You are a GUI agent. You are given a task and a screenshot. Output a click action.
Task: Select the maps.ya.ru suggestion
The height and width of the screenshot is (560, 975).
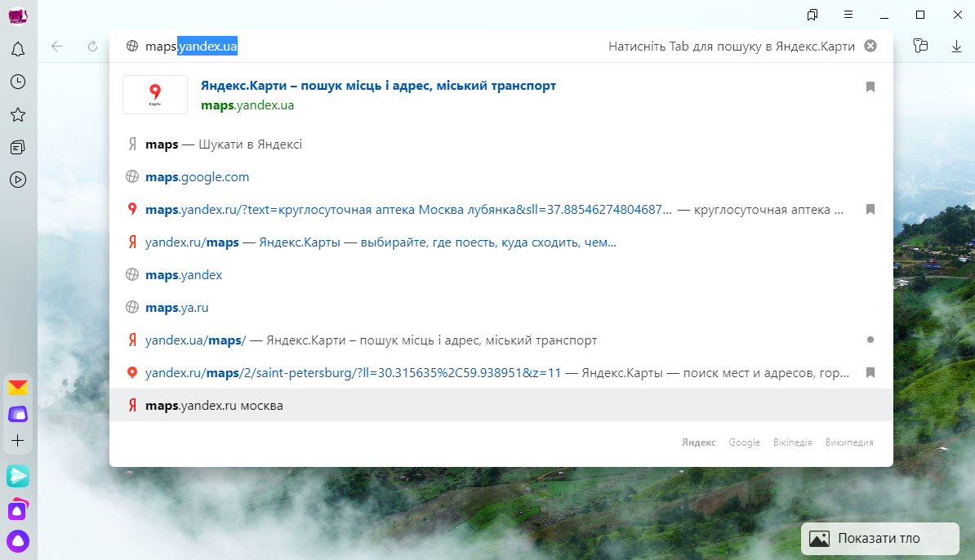point(501,308)
